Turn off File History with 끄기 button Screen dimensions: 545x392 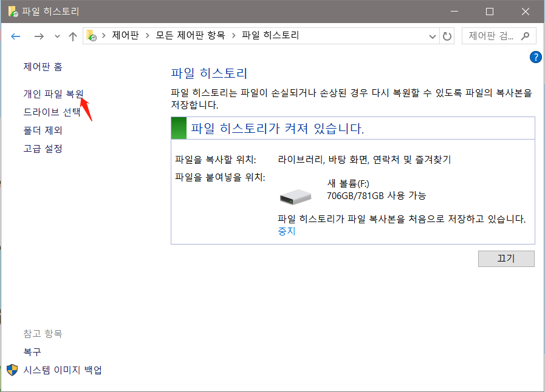[x=506, y=259]
